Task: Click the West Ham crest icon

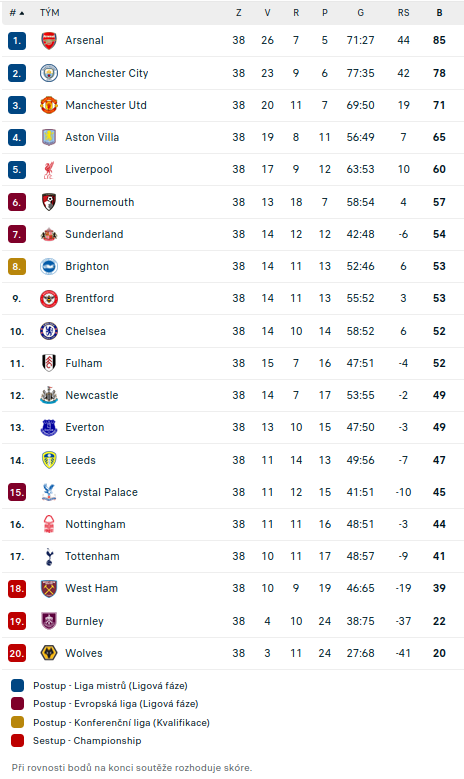Action: coord(49,588)
